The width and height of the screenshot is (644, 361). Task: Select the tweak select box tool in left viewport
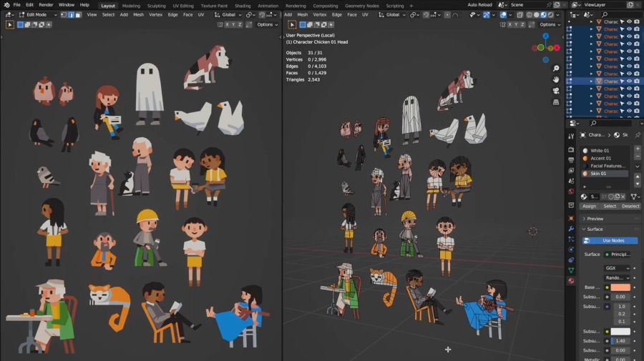point(10,24)
